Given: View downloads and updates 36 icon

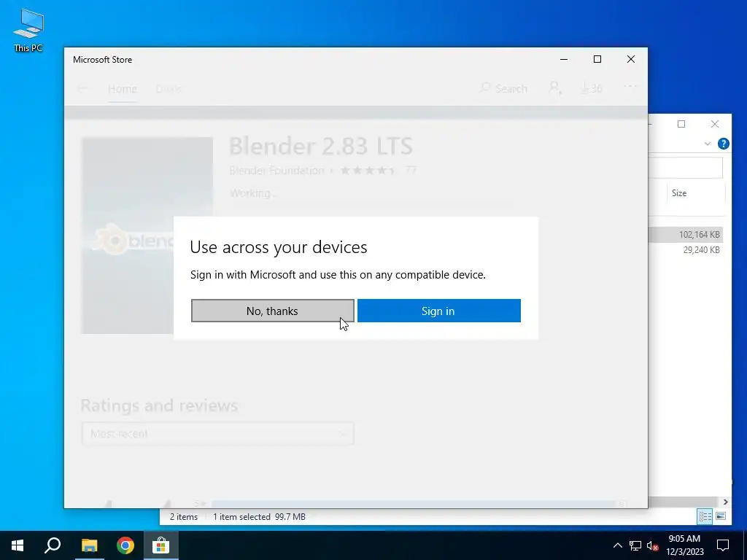Looking at the screenshot, I should point(591,88).
